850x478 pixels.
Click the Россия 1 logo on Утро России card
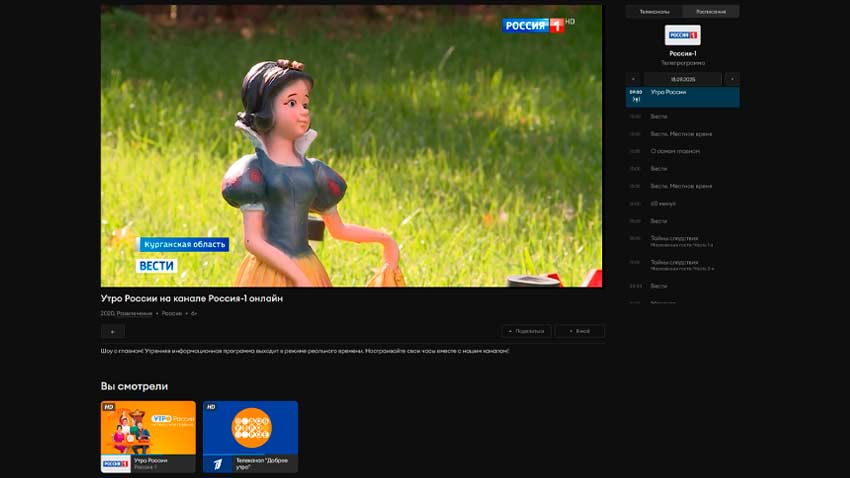[115, 464]
